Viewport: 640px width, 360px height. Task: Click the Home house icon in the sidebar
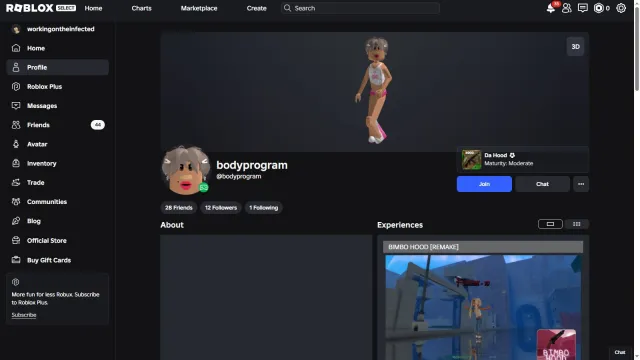click(16, 48)
